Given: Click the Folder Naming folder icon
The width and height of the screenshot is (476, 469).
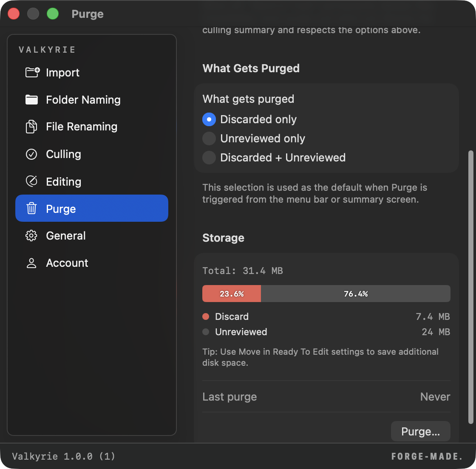Looking at the screenshot, I should (x=31, y=99).
